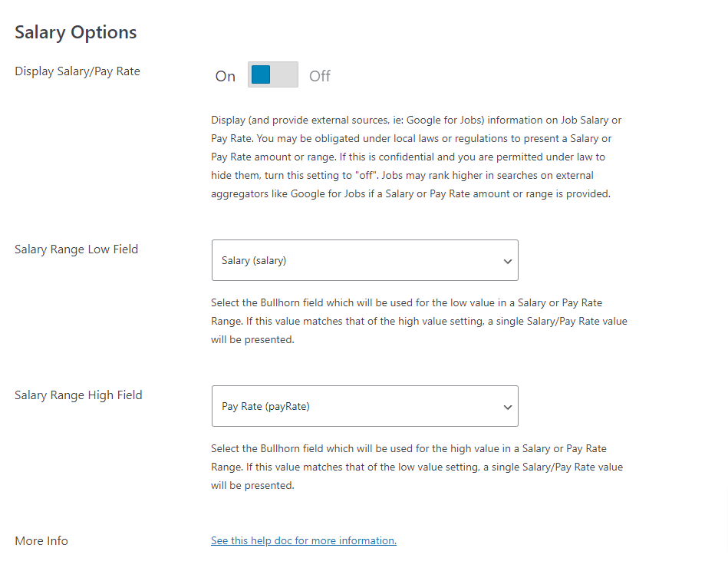This screenshot has width=728, height=568.
Task: Select the dropdown showing Pay Rate (payRate)
Action: point(364,406)
